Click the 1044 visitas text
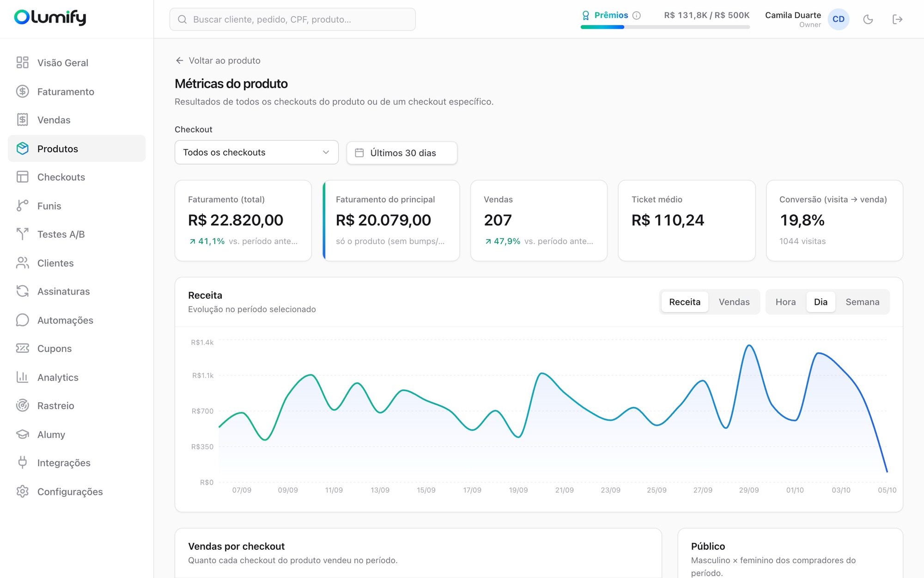 pos(802,241)
